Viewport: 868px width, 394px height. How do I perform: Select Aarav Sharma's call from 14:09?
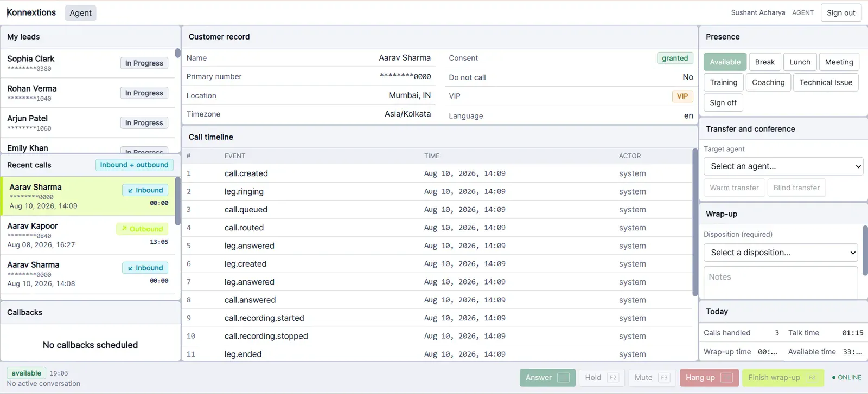[88, 196]
